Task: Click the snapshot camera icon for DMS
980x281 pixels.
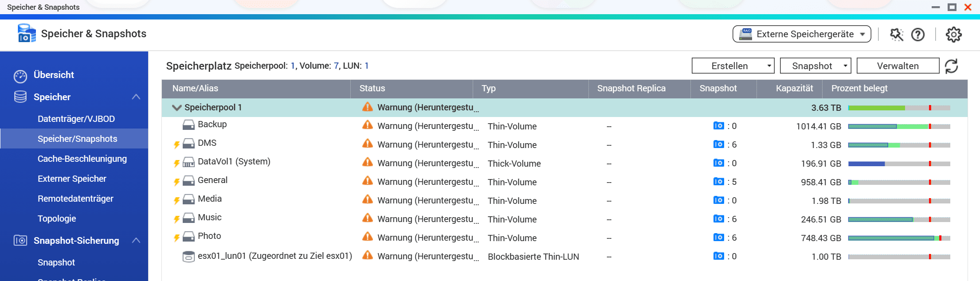Action: tap(718, 144)
